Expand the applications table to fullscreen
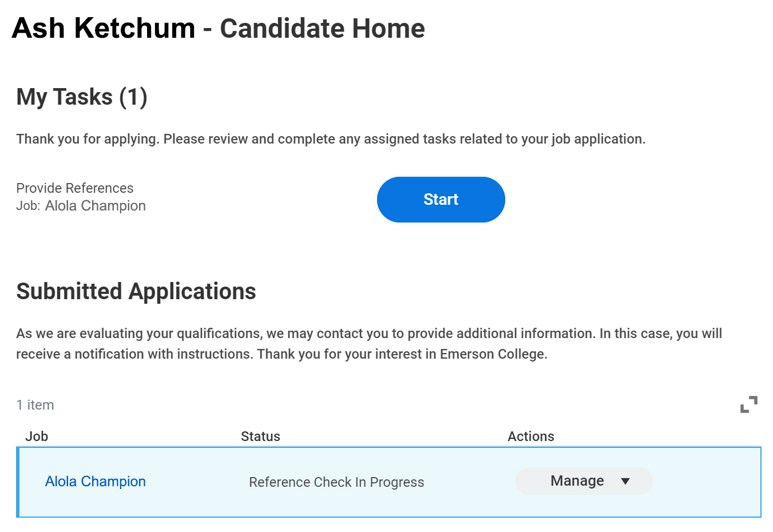773x532 pixels. pyautogui.click(x=748, y=404)
